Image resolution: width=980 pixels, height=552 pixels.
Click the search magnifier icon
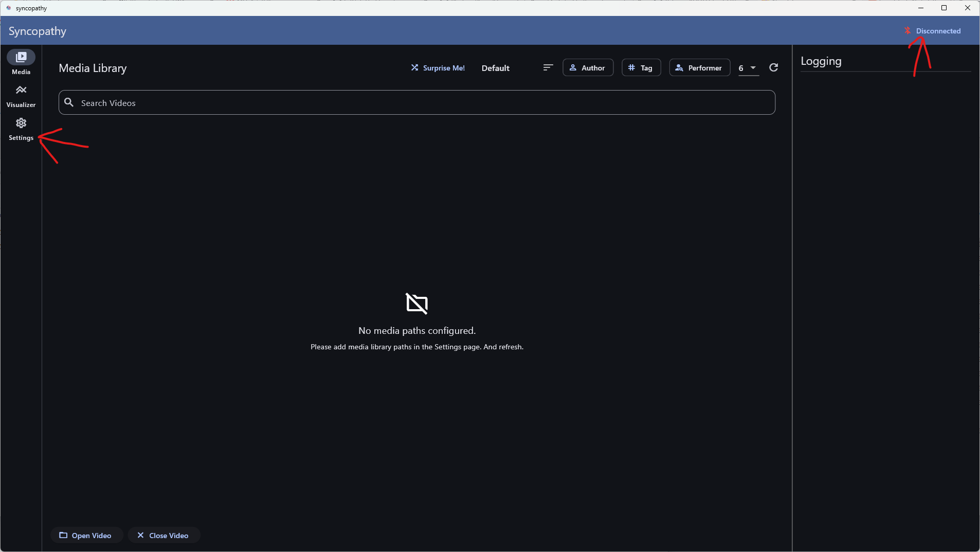click(x=69, y=102)
